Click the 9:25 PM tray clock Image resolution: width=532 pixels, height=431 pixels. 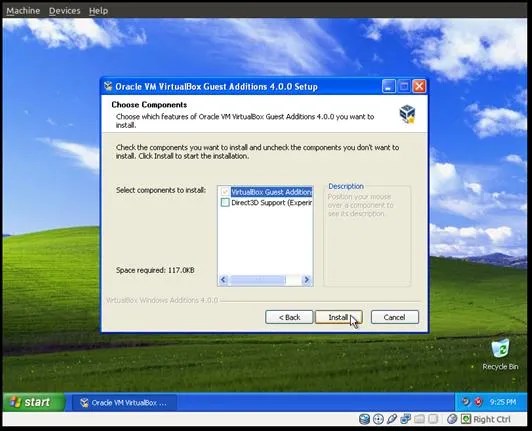[503, 402]
